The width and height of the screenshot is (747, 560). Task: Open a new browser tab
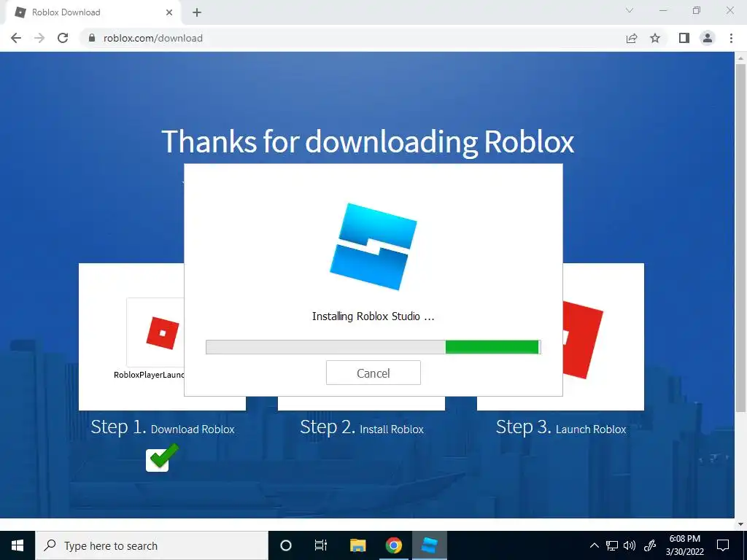197,12
